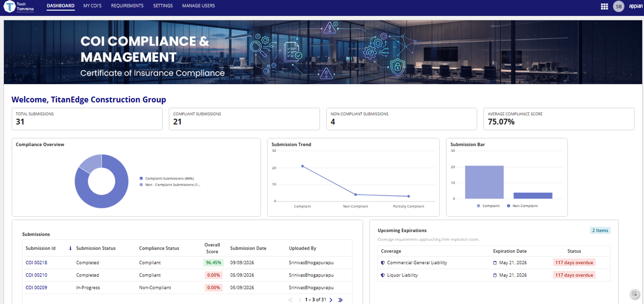The image size is (644, 304).
Task: Click calendar icon in Commercial General Liability row
Action: pyautogui.click(x=495, y=263)
